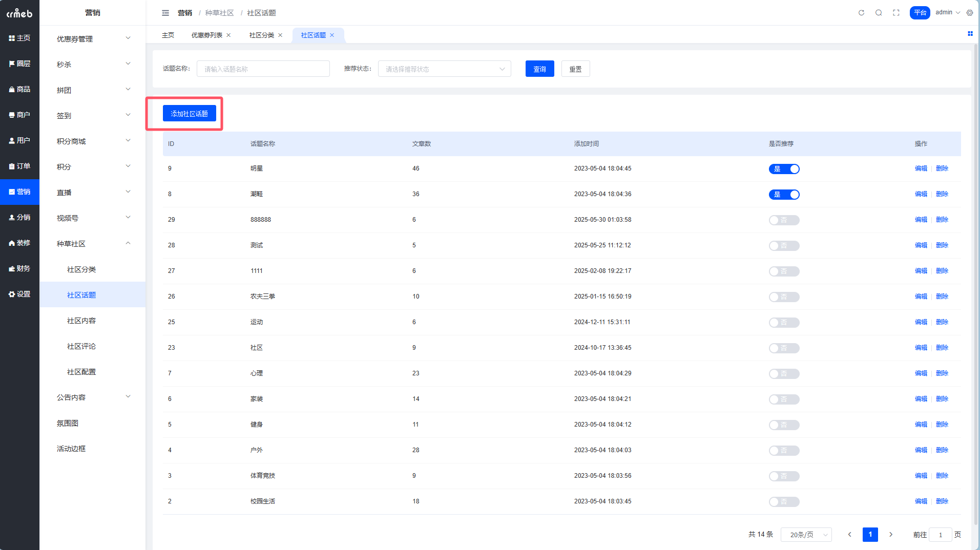Open the settings gear icon beside admin

[970, 13]
